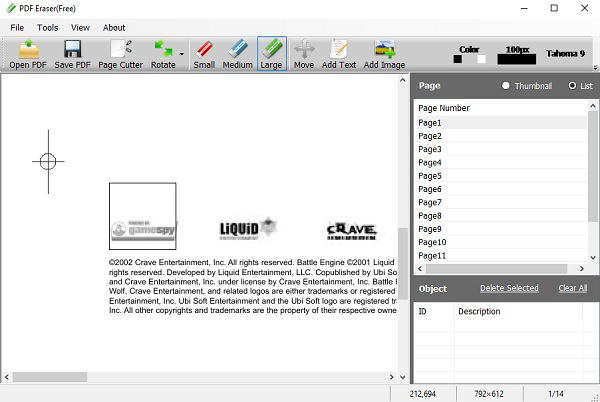Select Page2 in the page list
Image resolution: width=600 pixels, height=402 pixels.
(501, 136)
